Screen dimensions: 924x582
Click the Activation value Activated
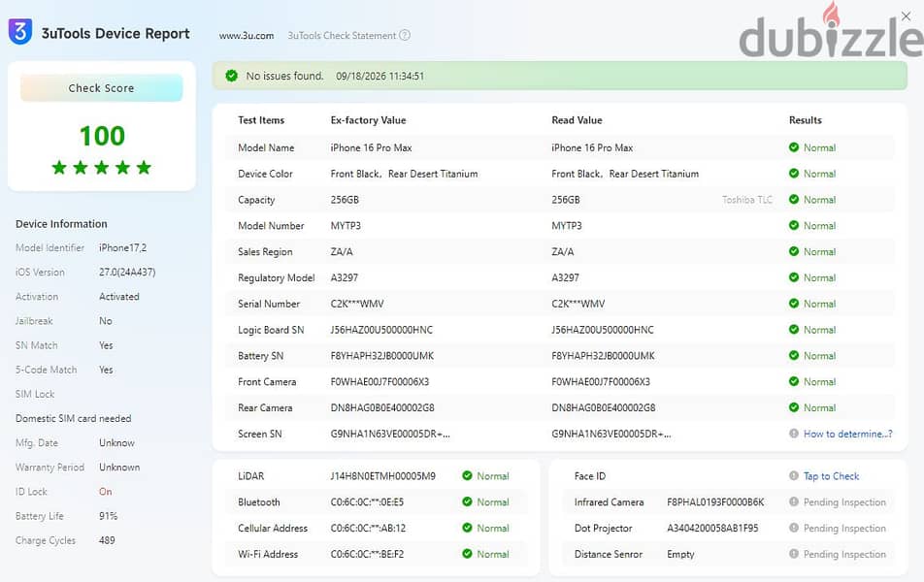119,296
